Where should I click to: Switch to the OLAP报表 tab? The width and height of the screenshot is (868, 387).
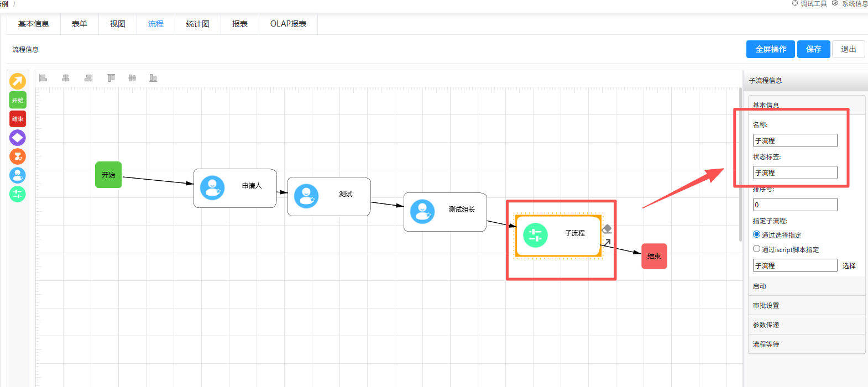289,24
